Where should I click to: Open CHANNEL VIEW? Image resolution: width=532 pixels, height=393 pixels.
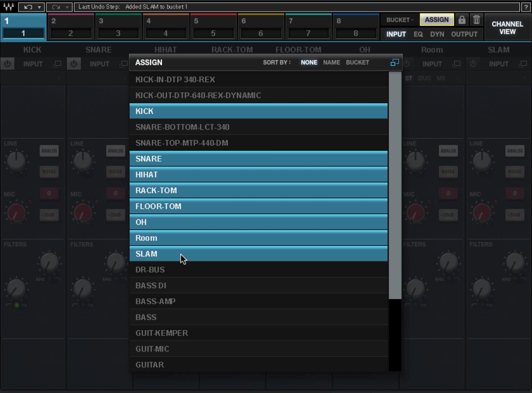tap(507, 28)
